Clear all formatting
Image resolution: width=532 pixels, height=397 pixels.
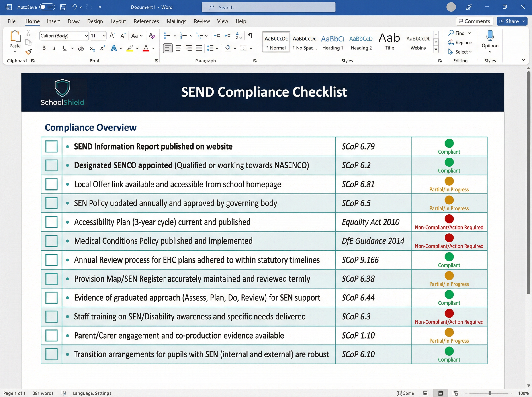pyautogui.click(x=151, y=36)
